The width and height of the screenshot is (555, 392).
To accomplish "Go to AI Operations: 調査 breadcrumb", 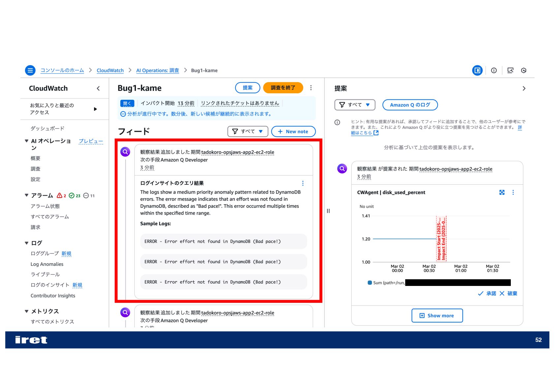I will (158, 70).
